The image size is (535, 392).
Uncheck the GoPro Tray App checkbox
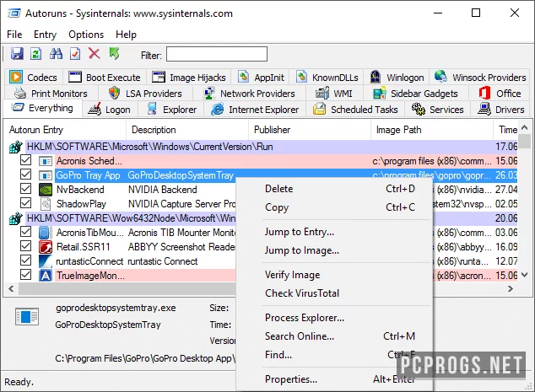(x=25, y=175)
